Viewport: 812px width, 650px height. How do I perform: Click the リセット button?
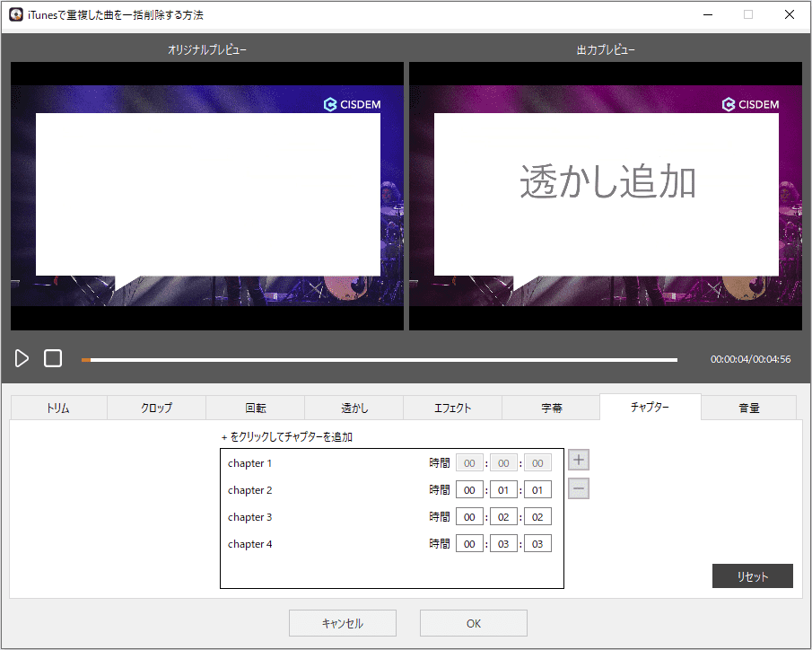(x=753, y=575)
